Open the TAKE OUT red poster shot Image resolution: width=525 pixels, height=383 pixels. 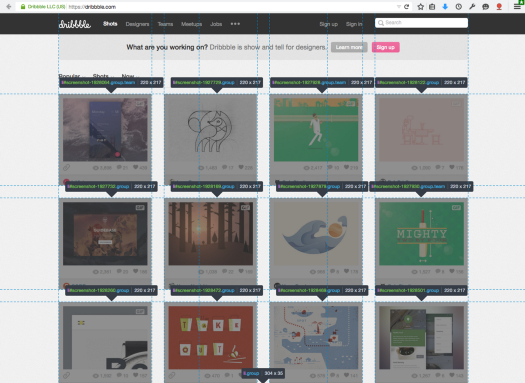pos(211,338)
